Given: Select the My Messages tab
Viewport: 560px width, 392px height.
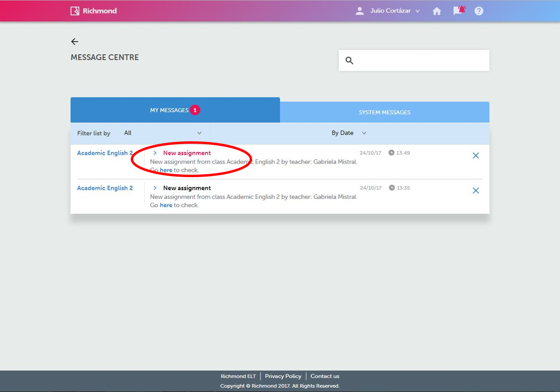Looking at the screenshot, I should click(x=175, y=110).
